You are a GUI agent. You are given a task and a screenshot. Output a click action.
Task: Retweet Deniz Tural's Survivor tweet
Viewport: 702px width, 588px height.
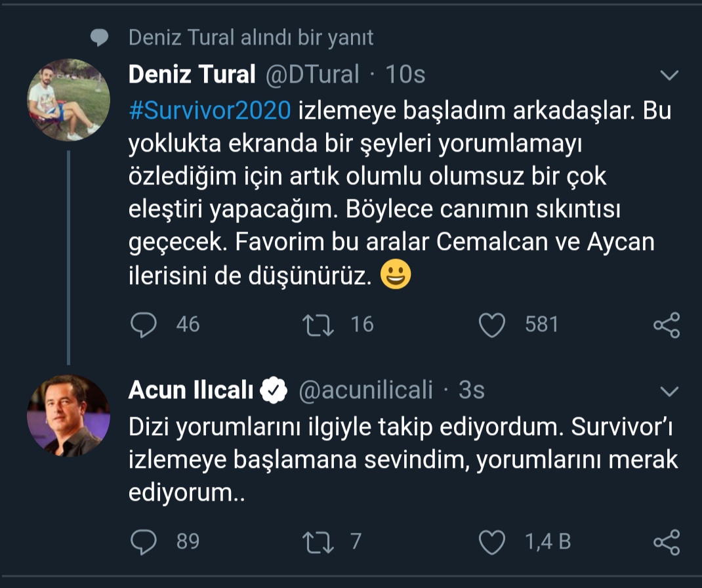point(319,324)
